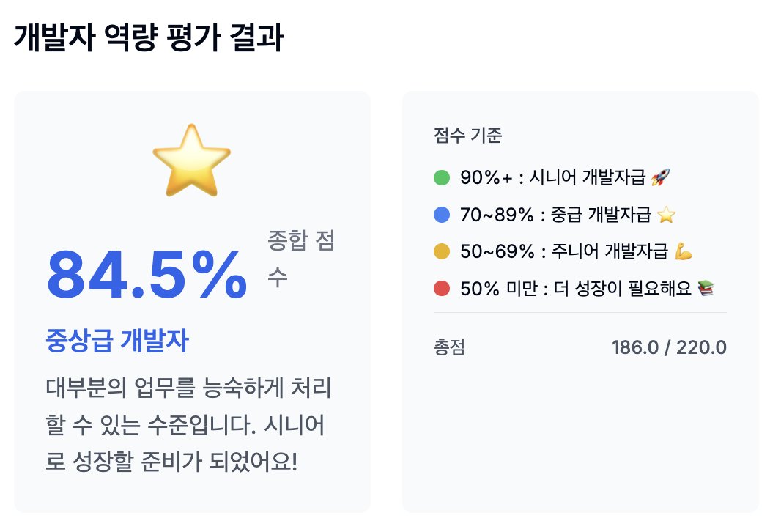This screenshot has width=781, height=532.
Task: Click the description paragraph starting with 대부분의 업무를
Action: tap(188, 424)
